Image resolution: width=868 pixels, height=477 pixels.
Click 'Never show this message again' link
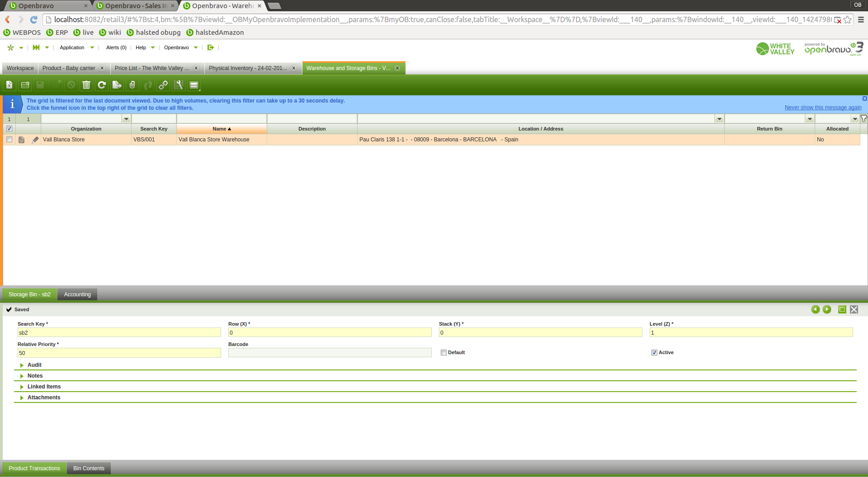(823, 108)
